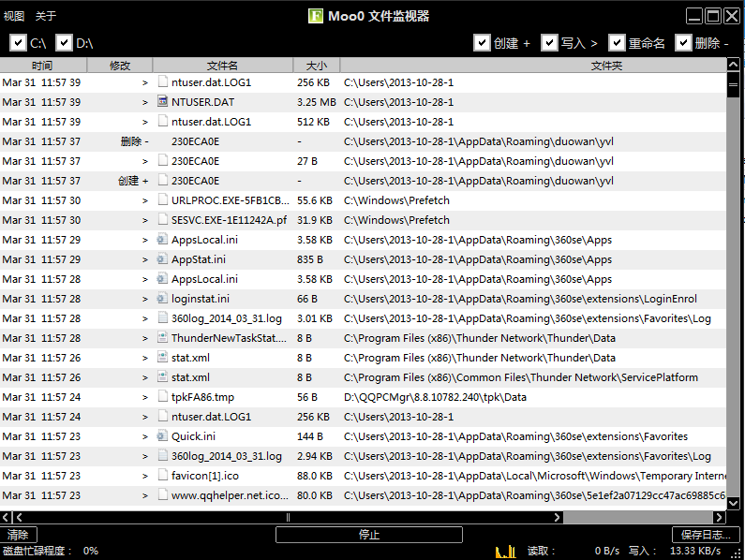
Task: Click the far-right horizontal scroll arrow
Action: 720,517
